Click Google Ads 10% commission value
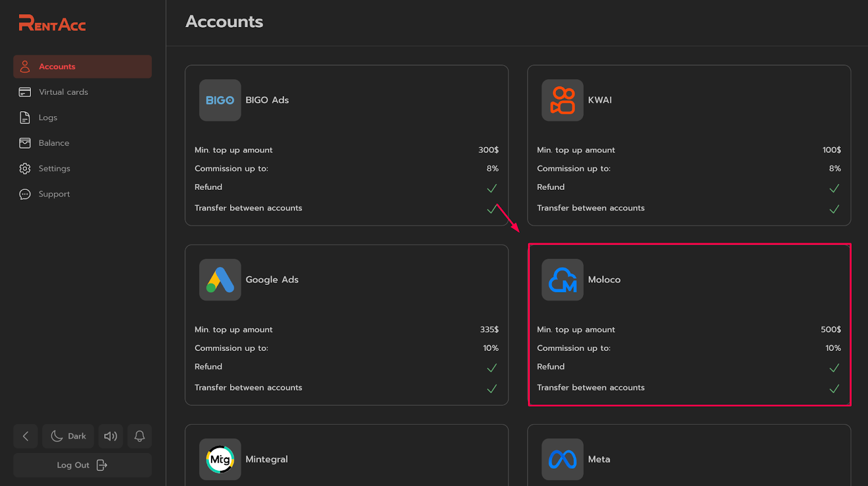The width and height of the screenshot is (868, 486). point(491,348)
